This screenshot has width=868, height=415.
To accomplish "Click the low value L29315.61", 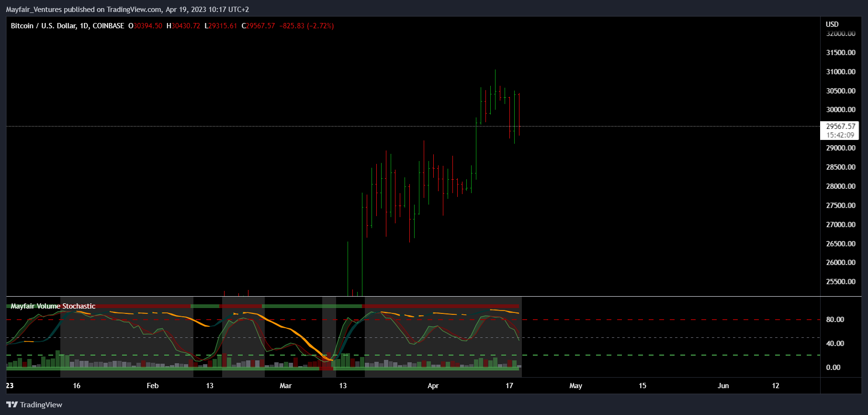I will [x=221, y=26].
